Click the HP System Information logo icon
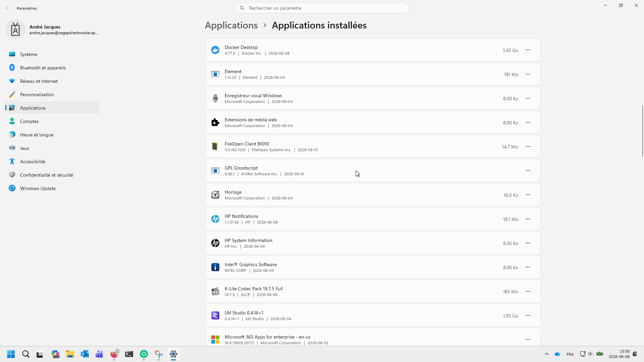Image resolution: width=644 pixels, height=362 pixels. coord(215,243)
